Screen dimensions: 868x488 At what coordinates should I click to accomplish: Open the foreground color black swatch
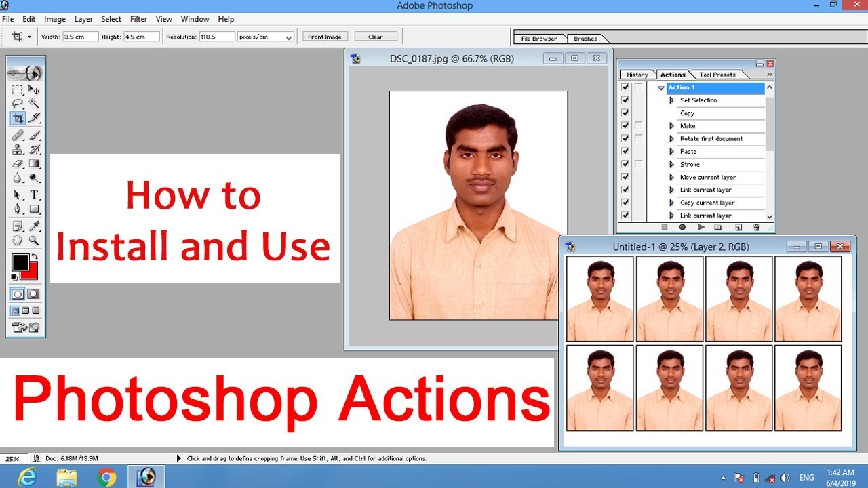coord(20,262)
